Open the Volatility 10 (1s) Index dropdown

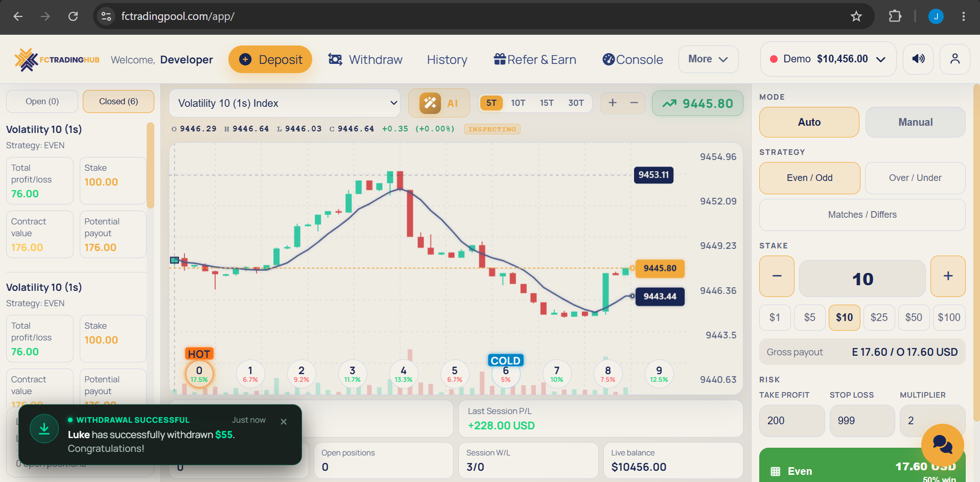[x=285, y=103]
